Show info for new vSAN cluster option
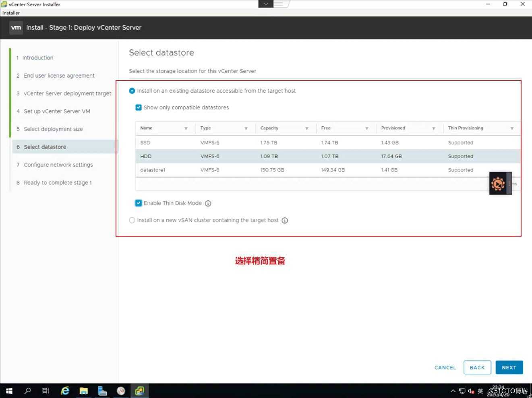 coord(285,221)
